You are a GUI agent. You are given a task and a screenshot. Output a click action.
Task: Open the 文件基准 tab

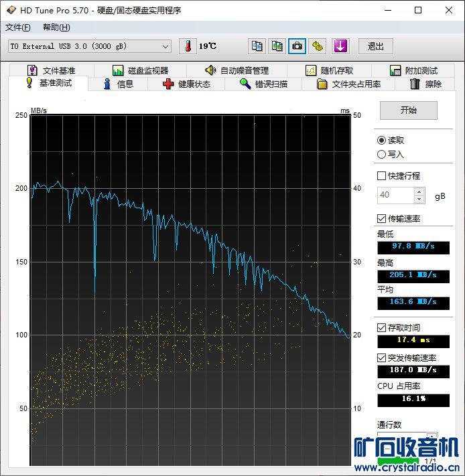(x=52, y=70)
